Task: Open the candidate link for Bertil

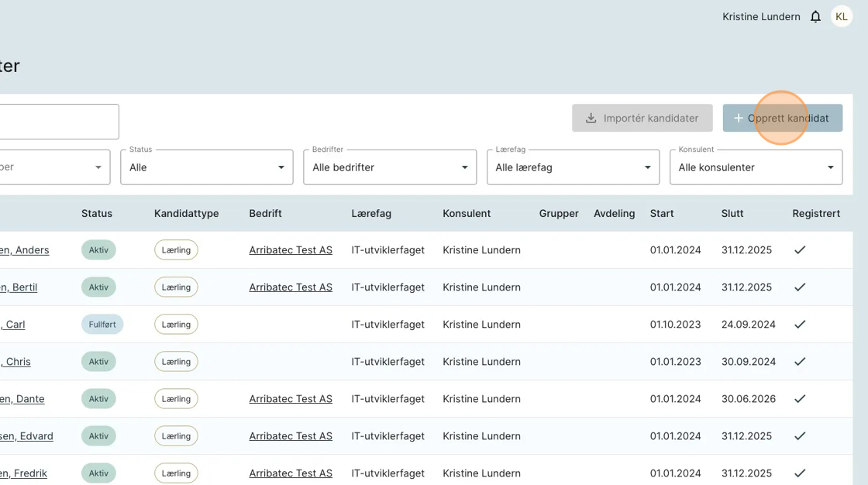Action: (19, 287)
